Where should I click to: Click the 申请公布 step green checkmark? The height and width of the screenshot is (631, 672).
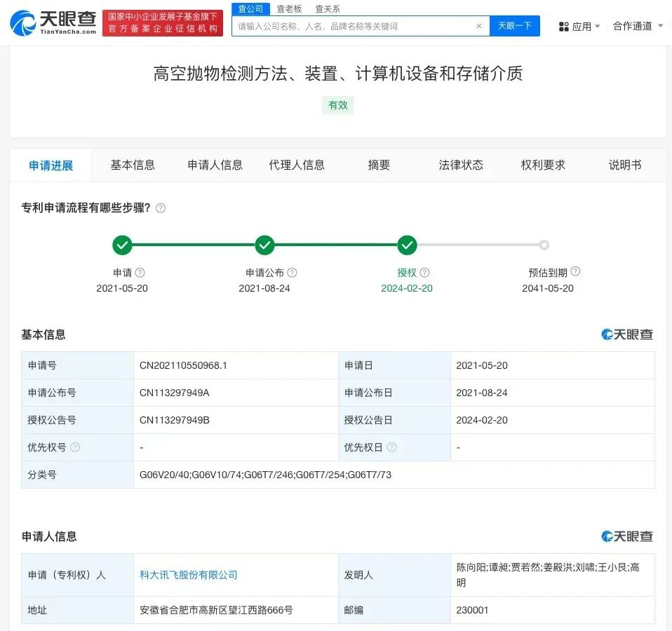[x=264, y=245]
